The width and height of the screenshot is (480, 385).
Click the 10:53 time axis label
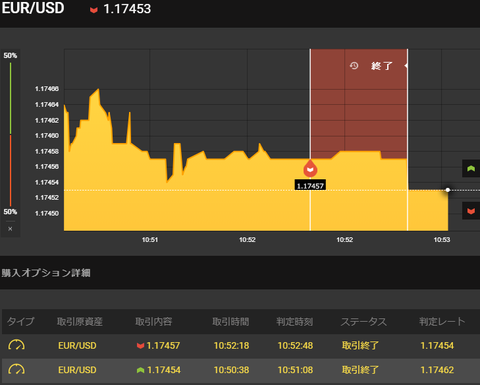pyautogui.click(x=442, y=240)
